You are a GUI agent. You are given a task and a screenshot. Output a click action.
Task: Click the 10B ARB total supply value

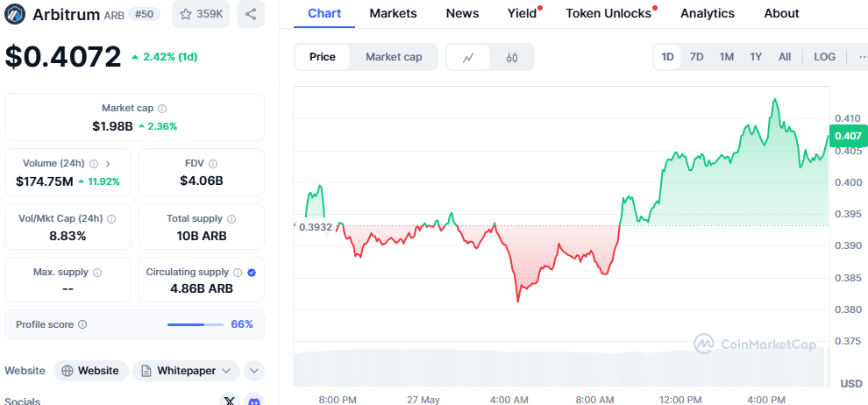(x=202, y=237)
